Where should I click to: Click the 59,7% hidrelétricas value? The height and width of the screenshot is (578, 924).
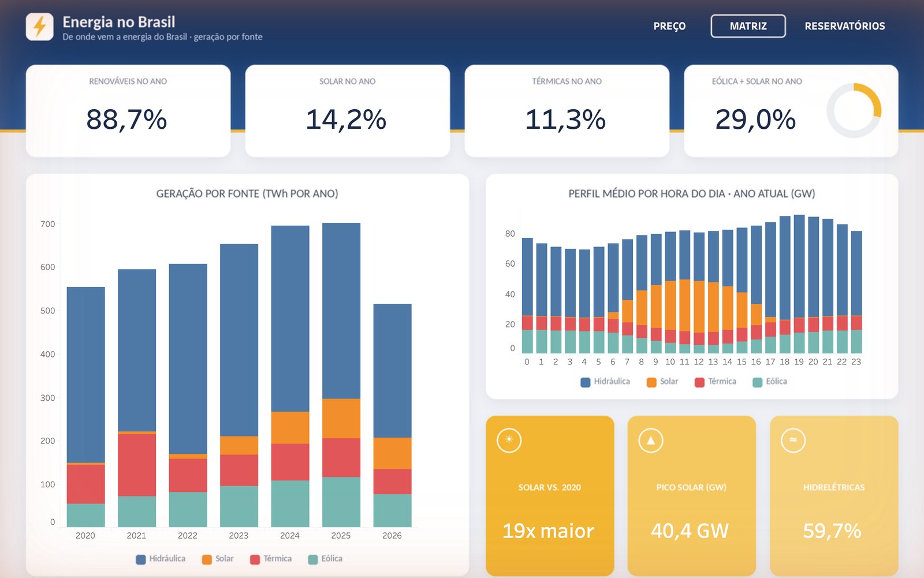[x=832, y=531]
